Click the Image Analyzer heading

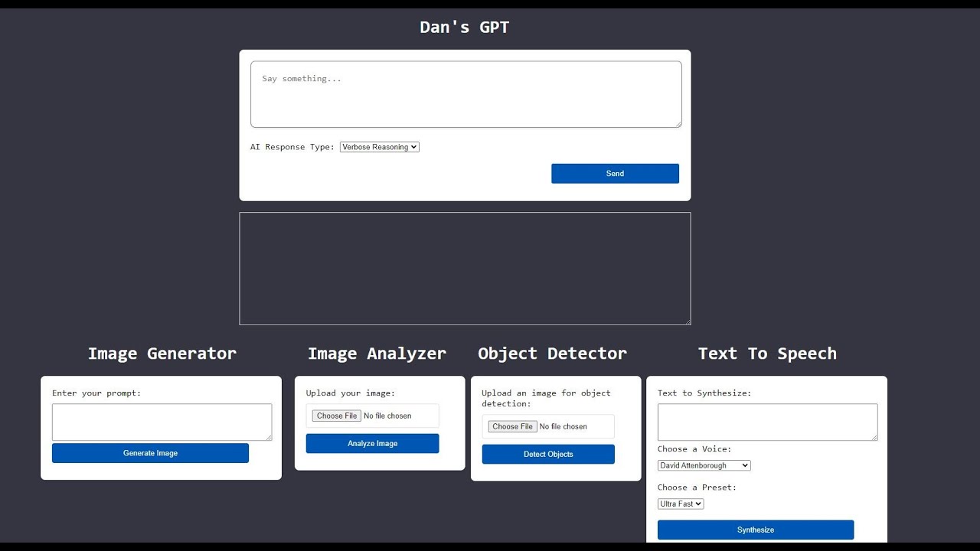[x=377, y=354]
